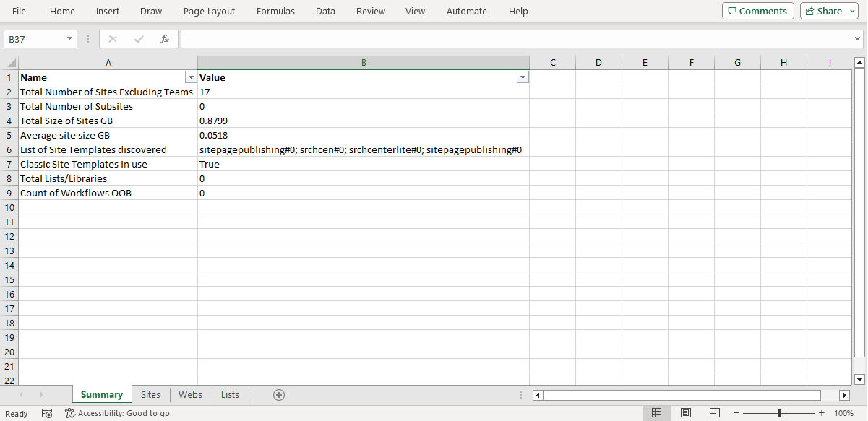The width and height of the screenshot is (868, 421).
Task: Click the Insert Function fx icon
Action: [165, 39]
